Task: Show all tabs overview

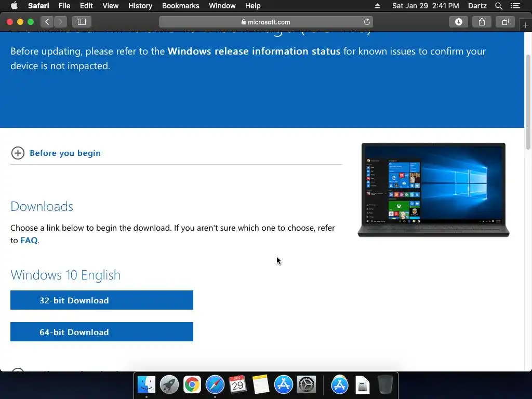Action: [505, 22]
